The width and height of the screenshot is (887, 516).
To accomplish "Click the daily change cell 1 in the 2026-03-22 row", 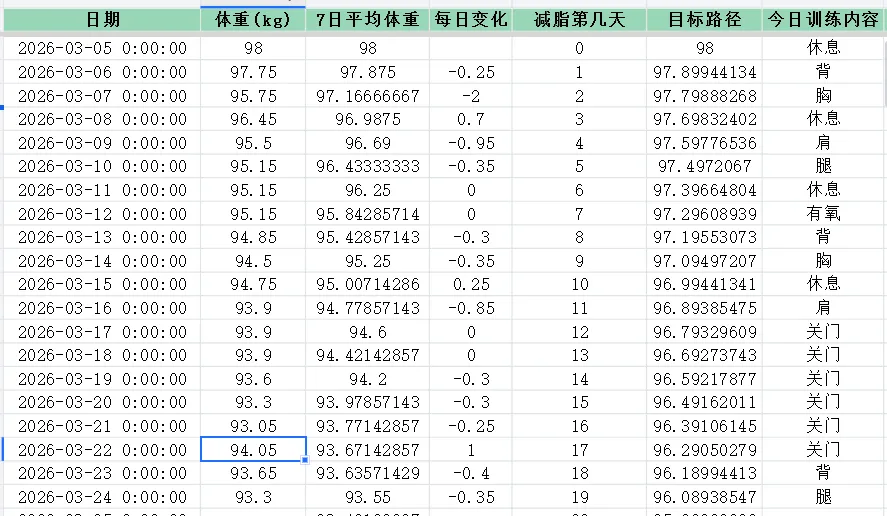I will pyautogui.click(x=471, y=450).
